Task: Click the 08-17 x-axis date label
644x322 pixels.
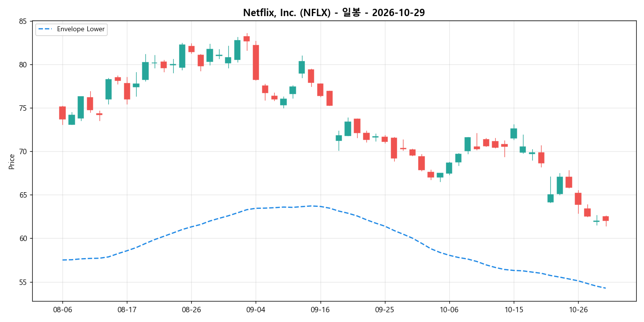Action: (x=127, y=309)
